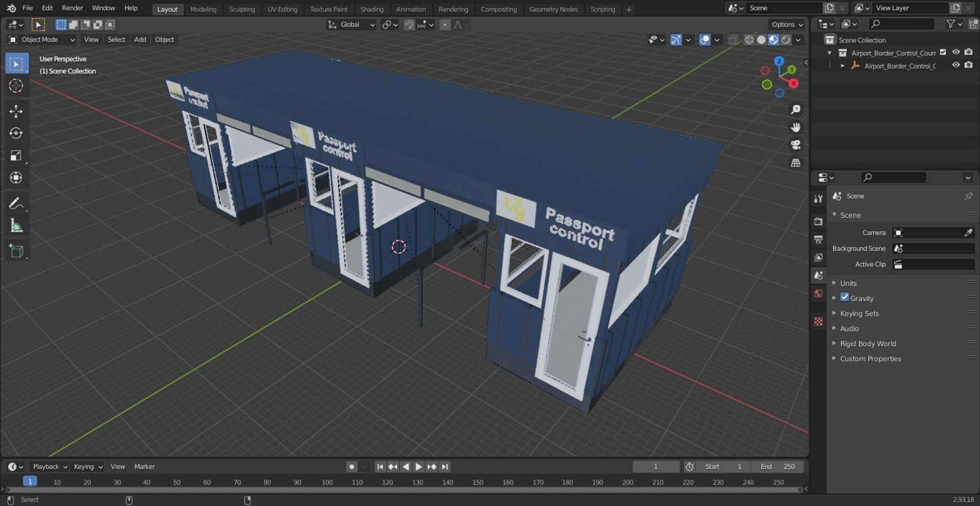Image resolution: width=980 pixels, height=506 pixels.
Task: Click the Blender logo menu icon
Action: [x=11, y=8]
